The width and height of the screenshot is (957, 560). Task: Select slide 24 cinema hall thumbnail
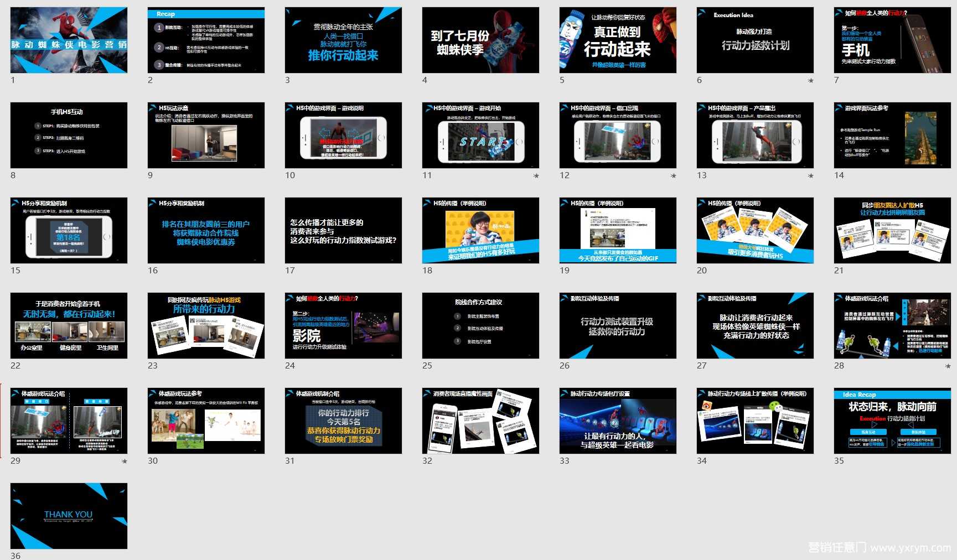click(343, 325)
